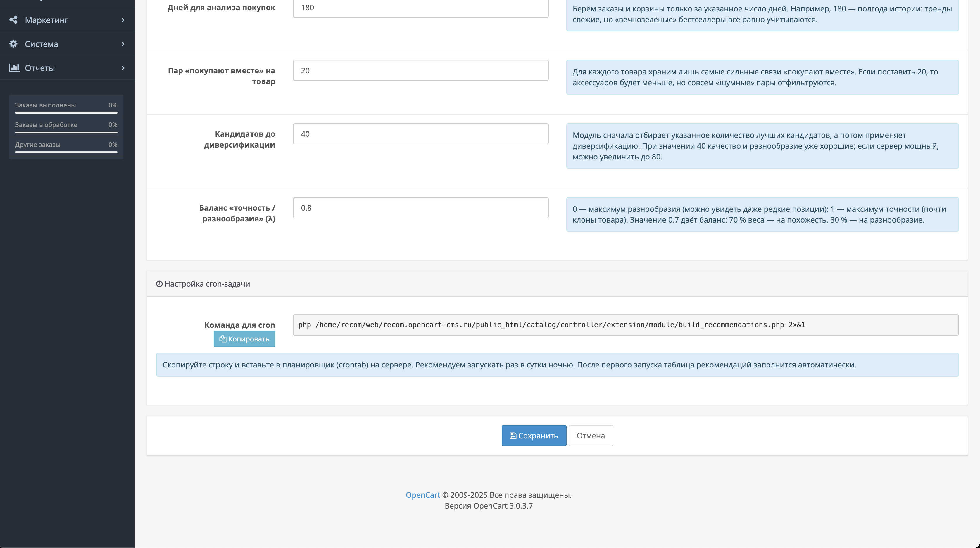Follow the OpenCart footer link

(422, 495)
